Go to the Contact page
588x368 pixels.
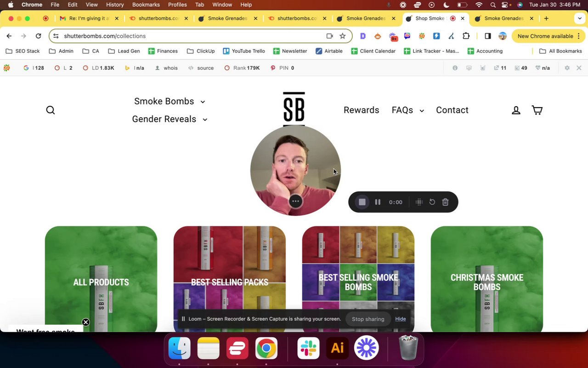[x=452, y=110]
